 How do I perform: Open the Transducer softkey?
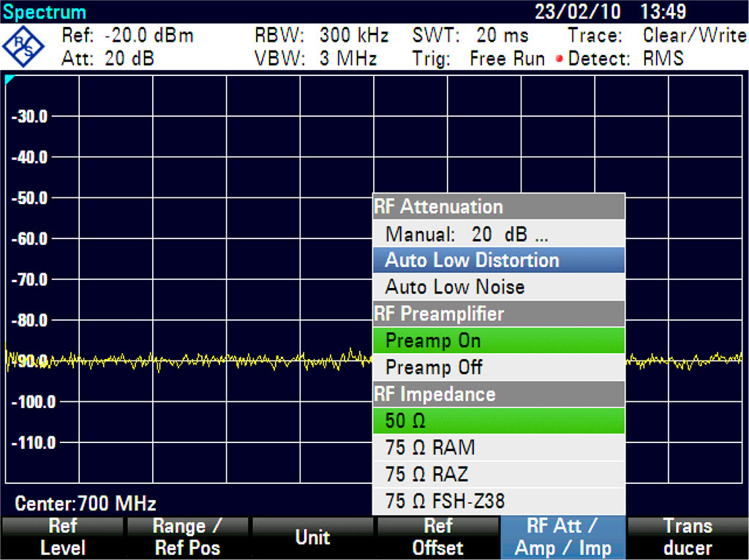(x=688, y=537)
